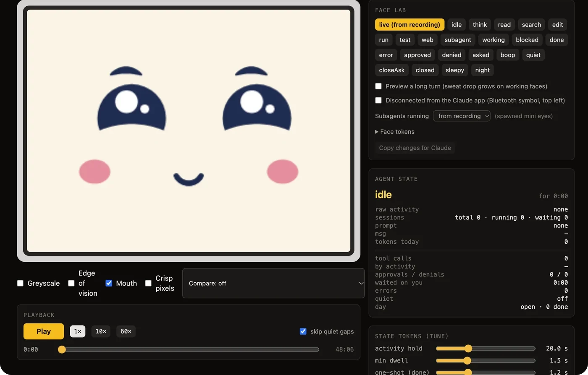Screen dimensions: 588x375
Task: Choose the run face preset
Action: pyautogui.click(x=384, y=40)
